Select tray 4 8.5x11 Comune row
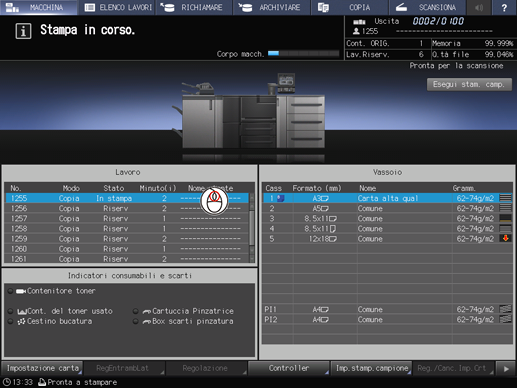 pos(387,229)
